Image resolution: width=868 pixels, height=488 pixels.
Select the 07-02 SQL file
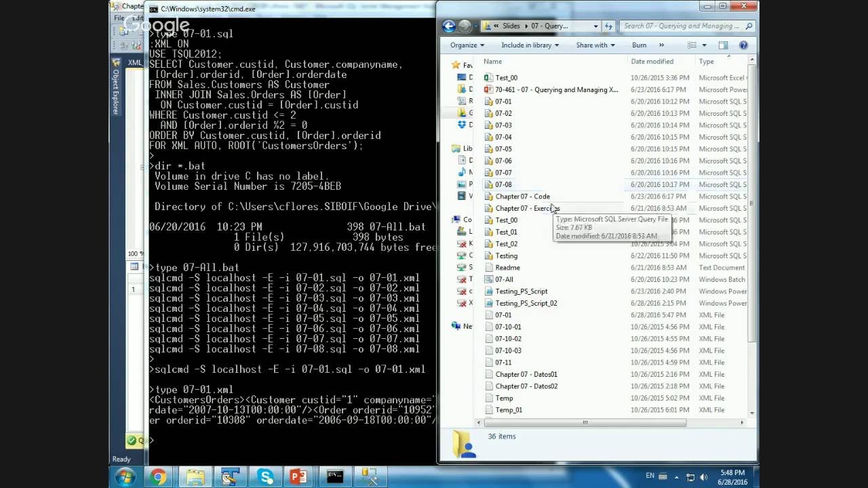[x=503, y=113]
